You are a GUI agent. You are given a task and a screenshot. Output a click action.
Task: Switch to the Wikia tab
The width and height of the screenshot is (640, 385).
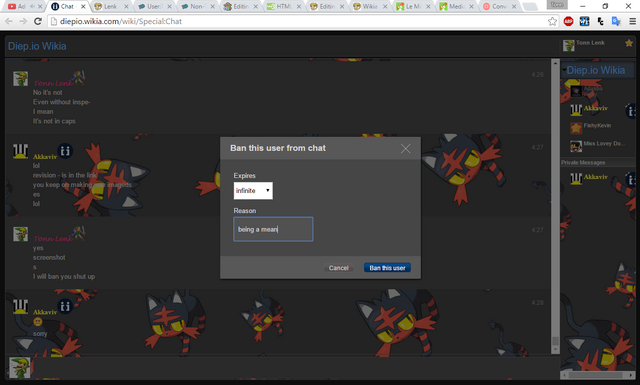pyautogui.click(x=369, y=6)
